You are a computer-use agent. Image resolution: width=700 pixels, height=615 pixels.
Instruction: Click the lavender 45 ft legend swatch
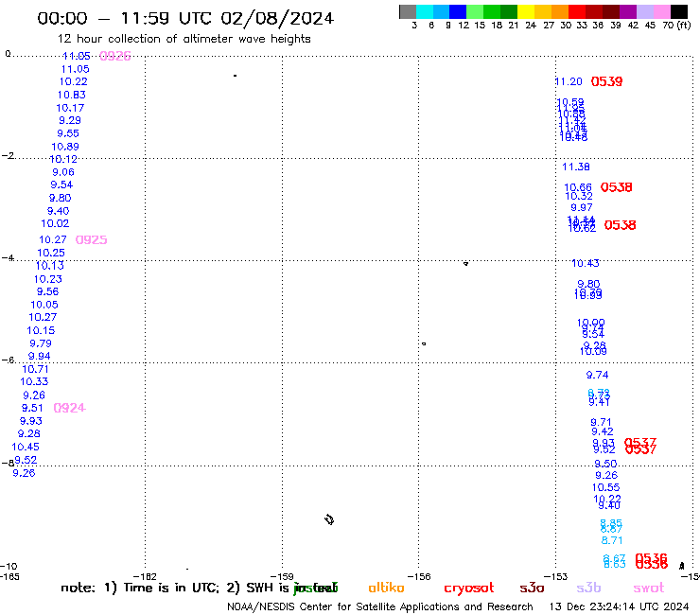click(644, 11)
